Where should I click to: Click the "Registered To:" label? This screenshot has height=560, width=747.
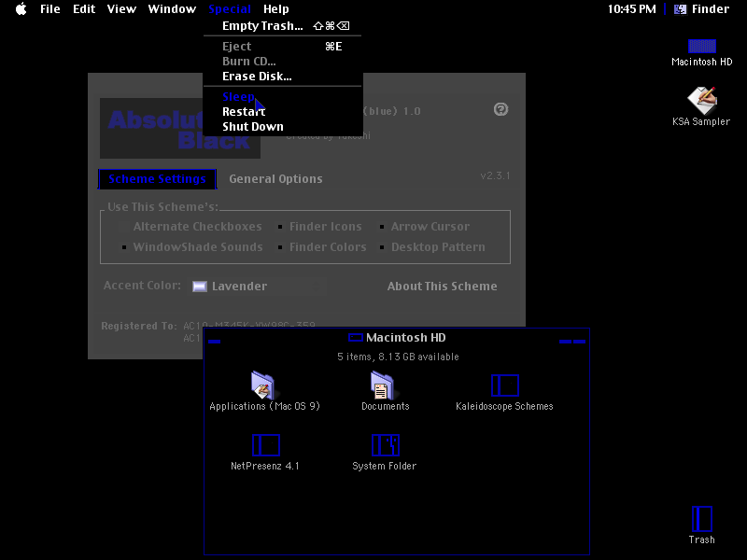click(x=139, y=326)
